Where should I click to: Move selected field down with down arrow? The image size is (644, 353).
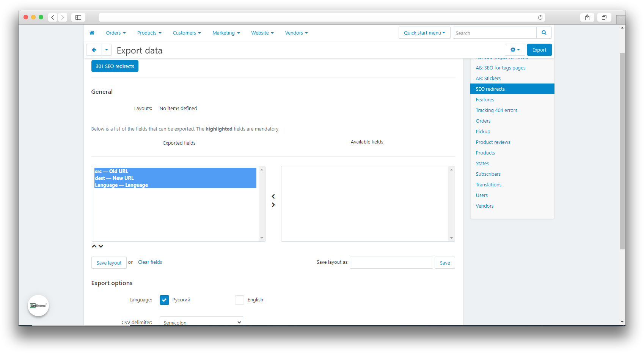(101, 246)
